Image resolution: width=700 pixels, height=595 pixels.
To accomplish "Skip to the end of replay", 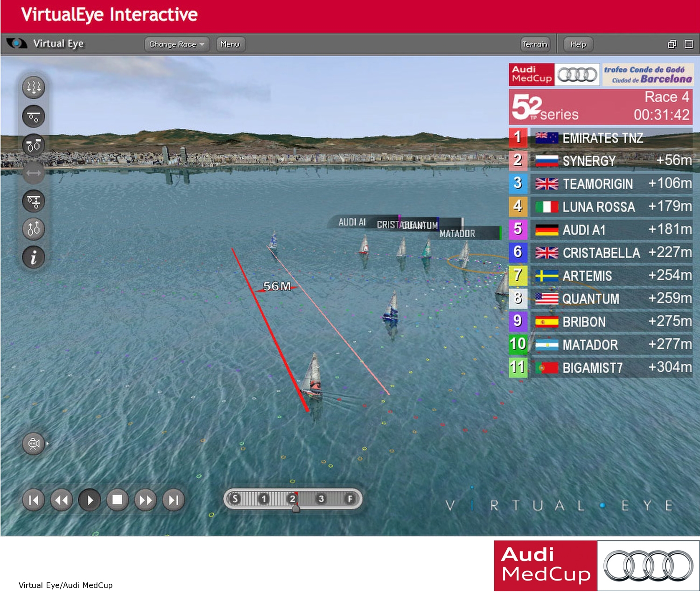I will click(173, 500).
